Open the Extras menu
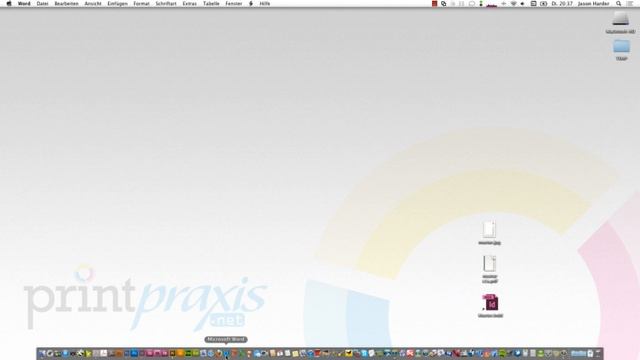Viewport: 640px width, 360px height. point(190,4)
